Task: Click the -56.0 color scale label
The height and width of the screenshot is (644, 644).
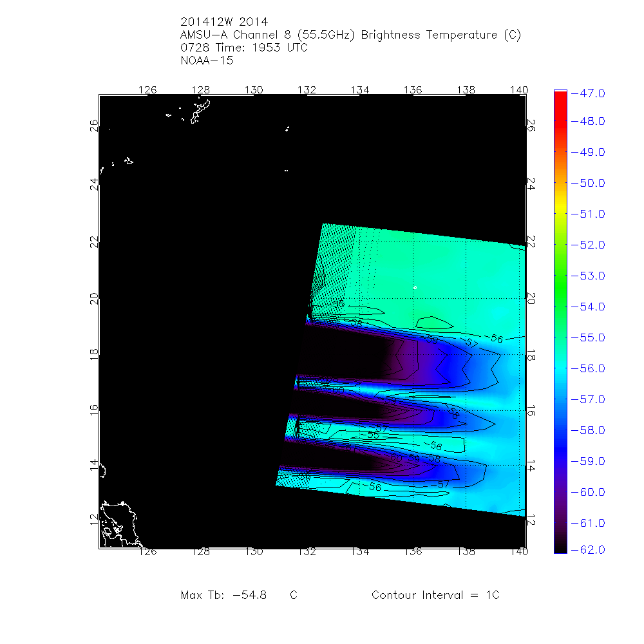Action: tap(588, 368)
